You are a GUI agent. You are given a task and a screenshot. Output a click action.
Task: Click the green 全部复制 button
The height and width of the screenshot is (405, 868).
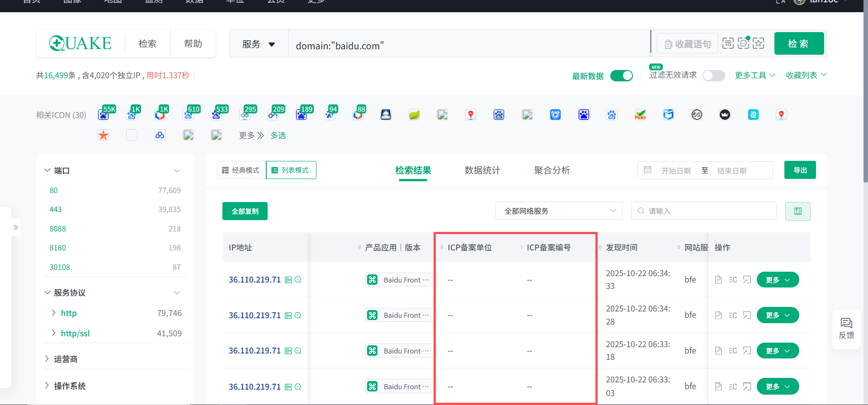click(x=245, y=211)
